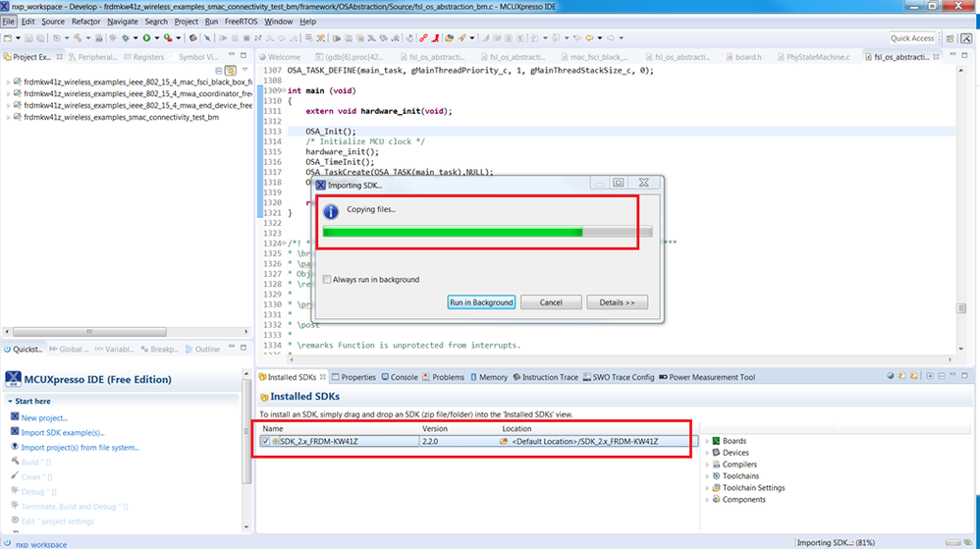The width and height of the screenshot is (980, 550).
Task: Click the Project Explorer horizontal scrollbar
Action: 89,332
